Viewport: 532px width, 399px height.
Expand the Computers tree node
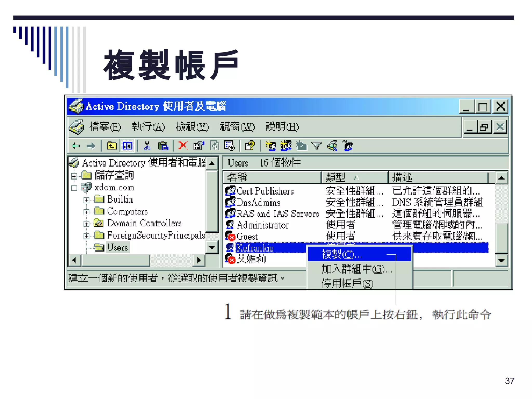click(x=87, y=212)
